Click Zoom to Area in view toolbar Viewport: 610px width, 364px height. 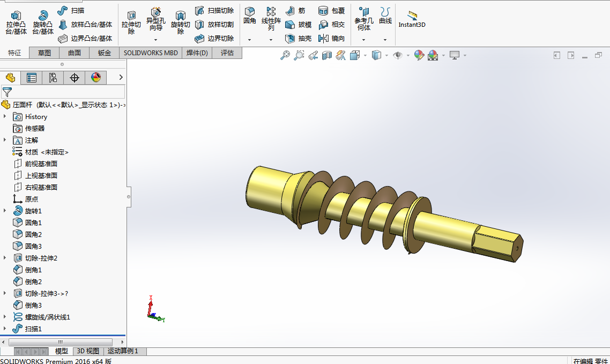(x=299, y=55)
